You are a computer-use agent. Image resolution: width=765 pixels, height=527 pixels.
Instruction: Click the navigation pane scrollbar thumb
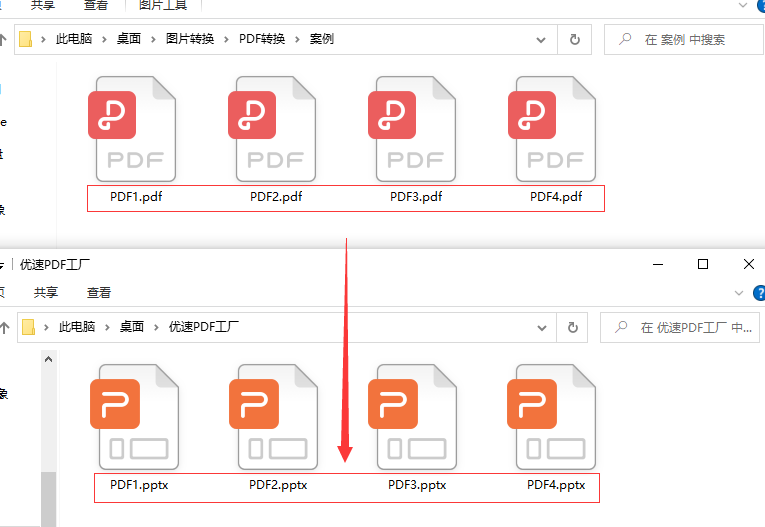[x=48, y=499]
